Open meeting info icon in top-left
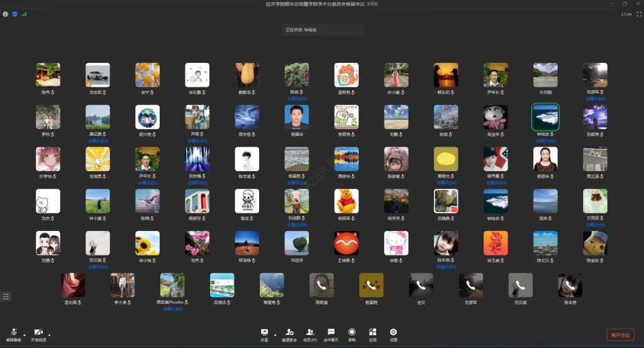Viewport: 644px width, 348px height. coord(6,13)
